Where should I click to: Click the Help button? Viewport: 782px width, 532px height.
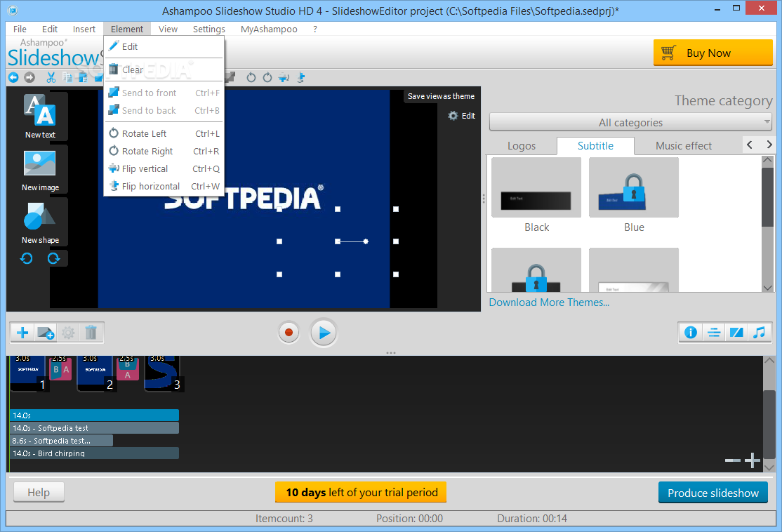coord(39,493)
